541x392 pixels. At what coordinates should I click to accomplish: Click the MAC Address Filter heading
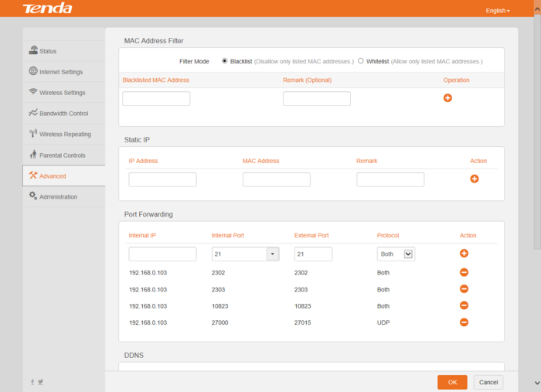point(154,41)
